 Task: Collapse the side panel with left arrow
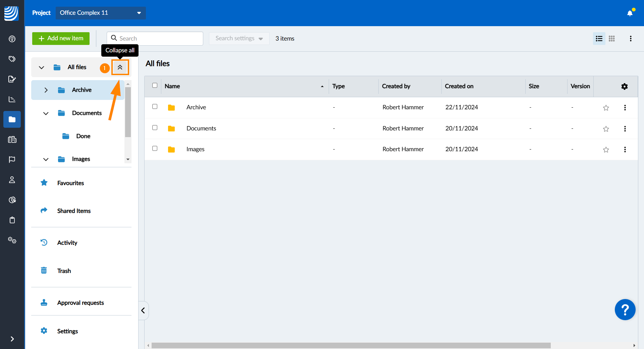(x=143, y=310)
